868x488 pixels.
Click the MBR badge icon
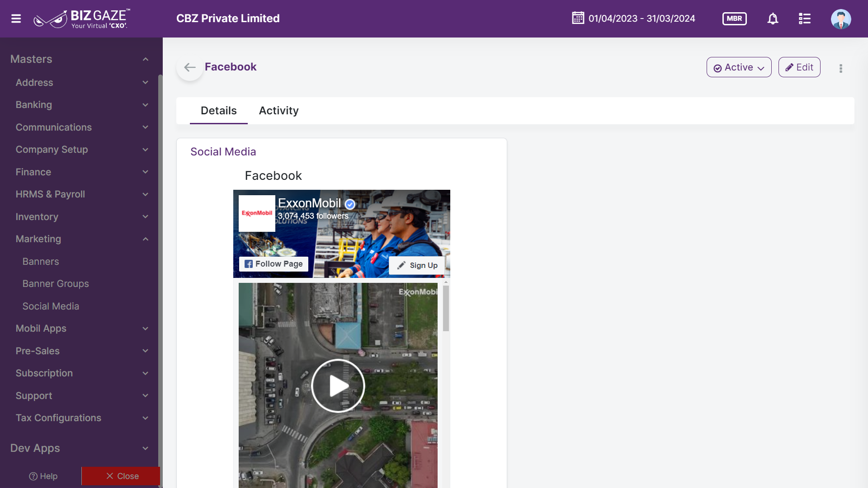pos(734,19)
